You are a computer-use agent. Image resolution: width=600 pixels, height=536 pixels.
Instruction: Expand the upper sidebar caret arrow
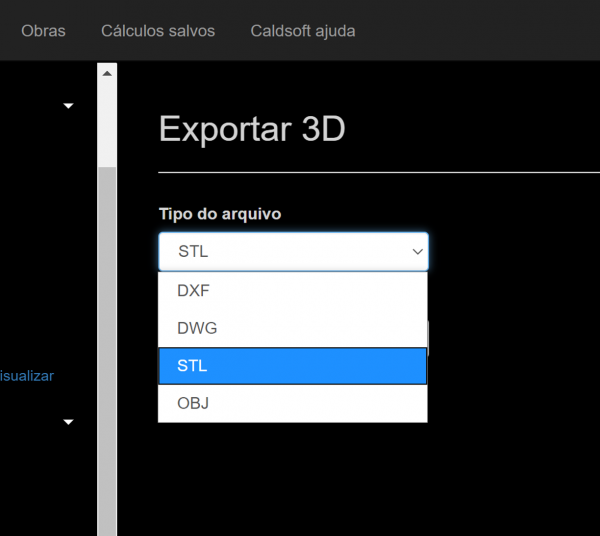(68, 105)
